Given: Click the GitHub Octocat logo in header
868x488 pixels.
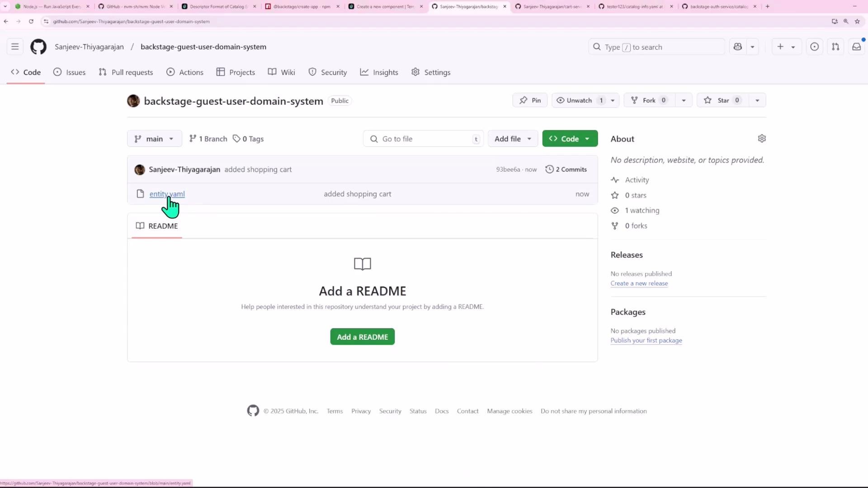Looking at the screenshot, I should [38, 47].
